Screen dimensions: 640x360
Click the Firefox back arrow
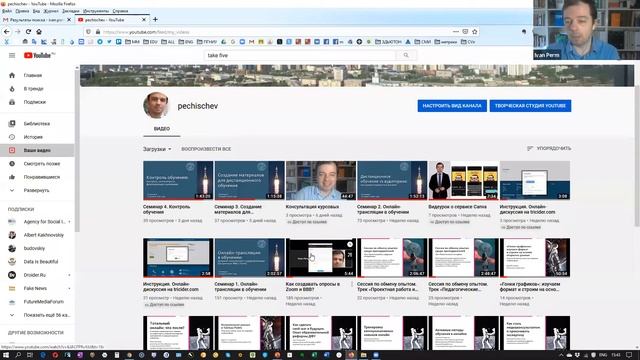pos(7,31)
